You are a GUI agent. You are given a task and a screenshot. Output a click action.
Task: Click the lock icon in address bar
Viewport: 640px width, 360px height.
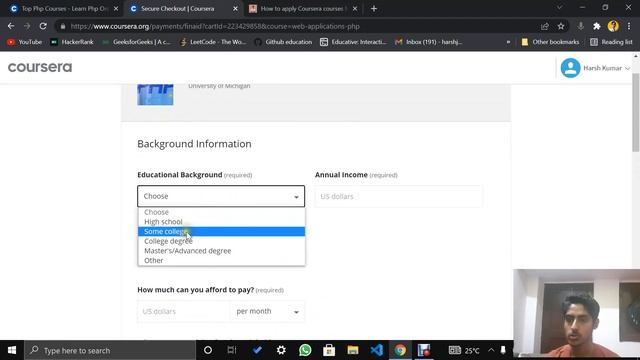[62, 26]
